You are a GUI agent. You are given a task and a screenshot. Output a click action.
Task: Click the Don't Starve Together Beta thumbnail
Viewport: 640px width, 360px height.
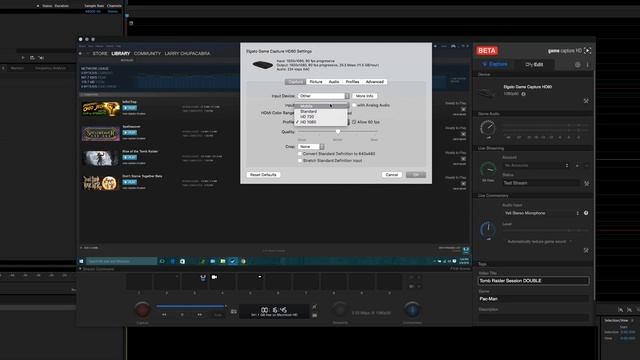[100, 183]
